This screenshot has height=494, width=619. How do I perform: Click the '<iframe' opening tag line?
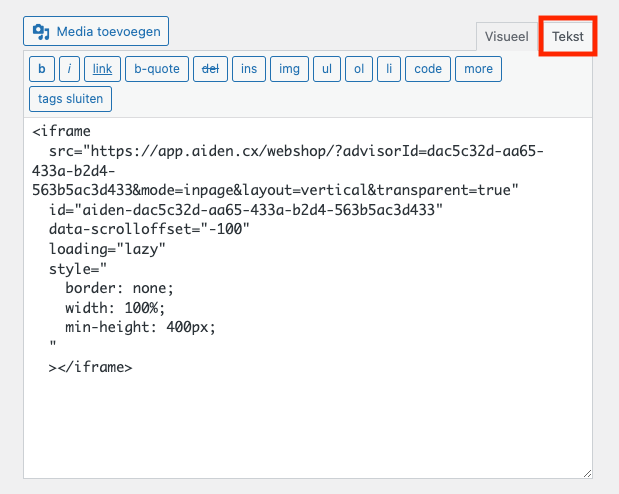[x=62, y=131]
